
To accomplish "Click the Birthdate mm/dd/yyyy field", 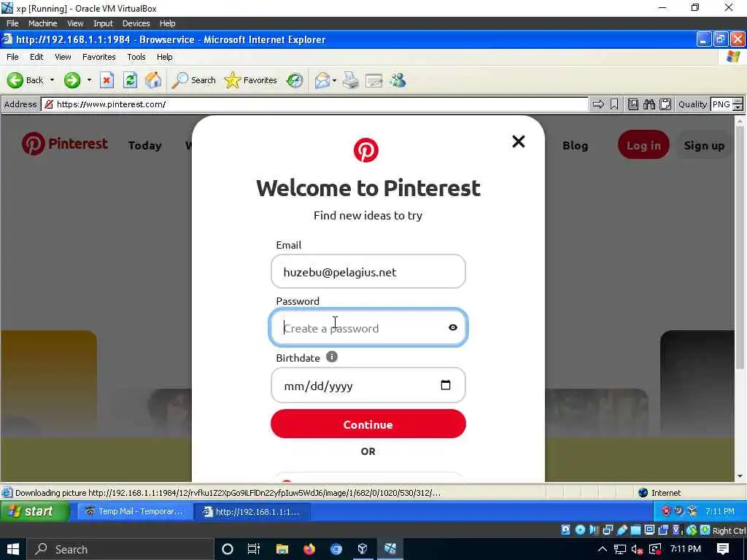I will click(x=368, y=385).
